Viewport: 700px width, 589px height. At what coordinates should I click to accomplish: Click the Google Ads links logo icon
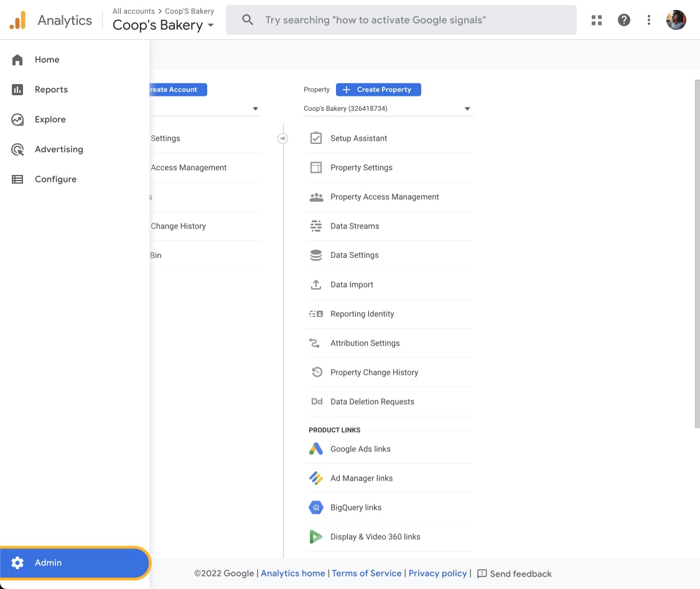(x=316, y=449)
